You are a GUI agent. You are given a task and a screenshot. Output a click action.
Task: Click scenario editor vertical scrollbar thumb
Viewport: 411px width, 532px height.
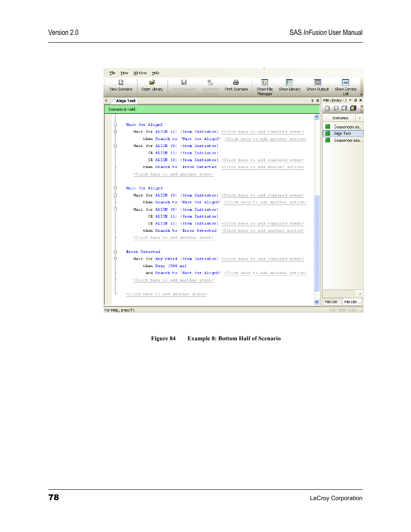[317, 243]
